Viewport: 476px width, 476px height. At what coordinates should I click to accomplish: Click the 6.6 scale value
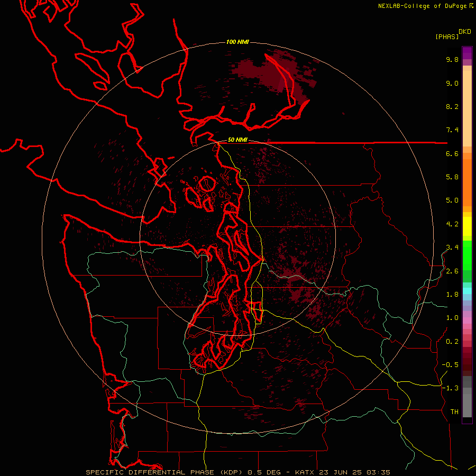pos(452,153)
